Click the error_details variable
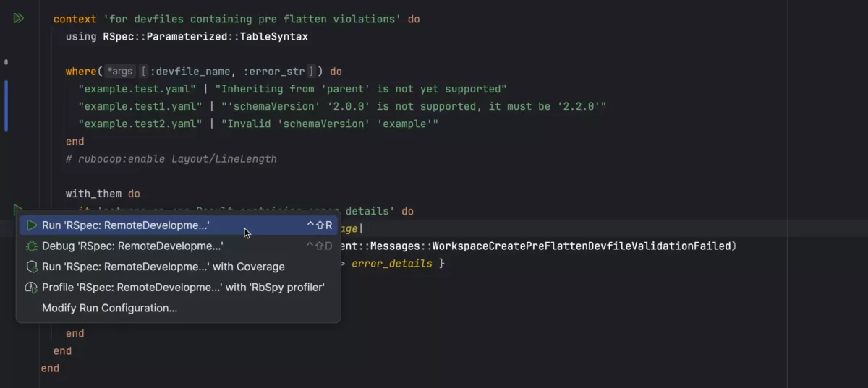This screenshot has height=388, width=868. pos(391,264)
